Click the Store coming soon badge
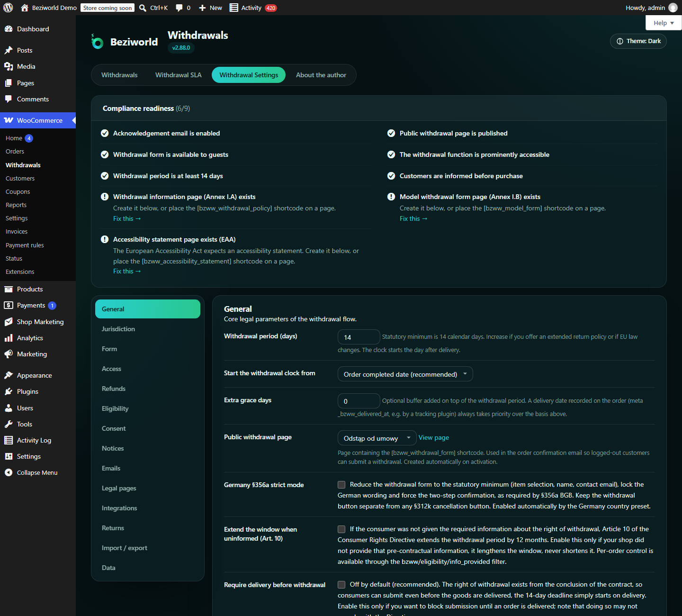682x616 pixels. point(108,8)
